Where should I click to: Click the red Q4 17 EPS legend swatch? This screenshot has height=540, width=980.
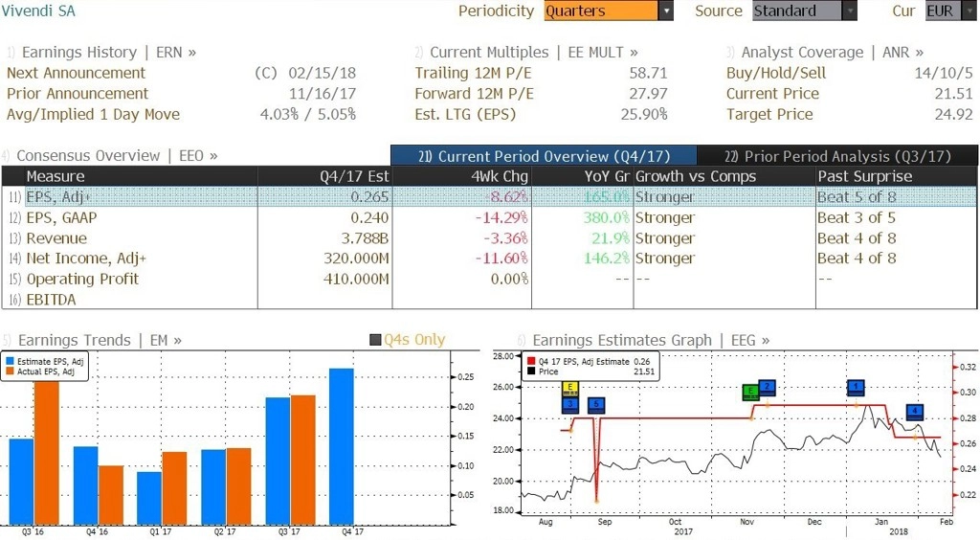click(x=531, y=361)
